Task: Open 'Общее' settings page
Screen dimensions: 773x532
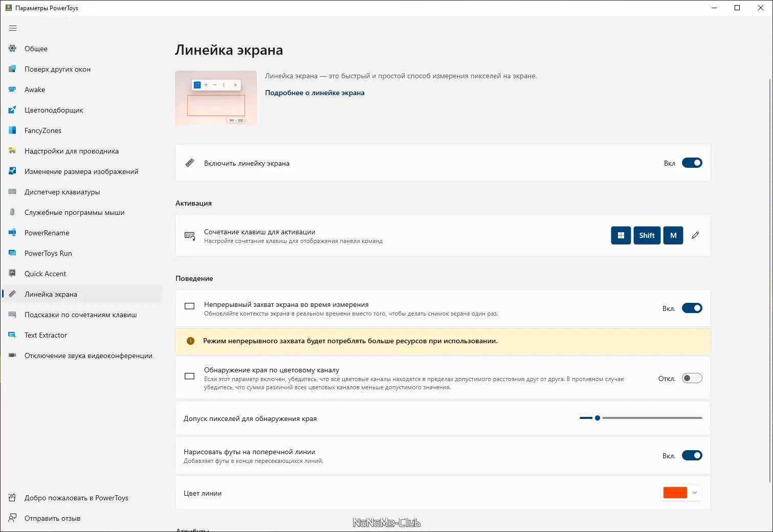Action: [35, 49]
